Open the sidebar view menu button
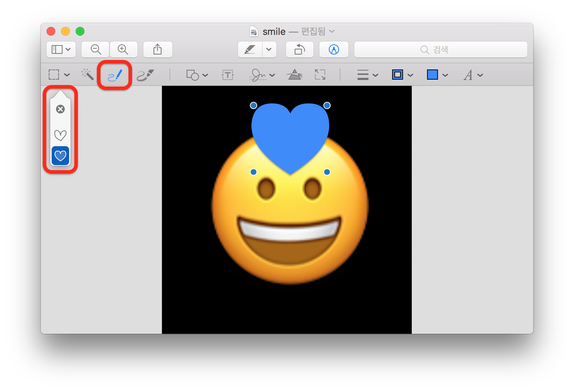Image resolution: width=574 pixels, height=392 pixels. 61,49
